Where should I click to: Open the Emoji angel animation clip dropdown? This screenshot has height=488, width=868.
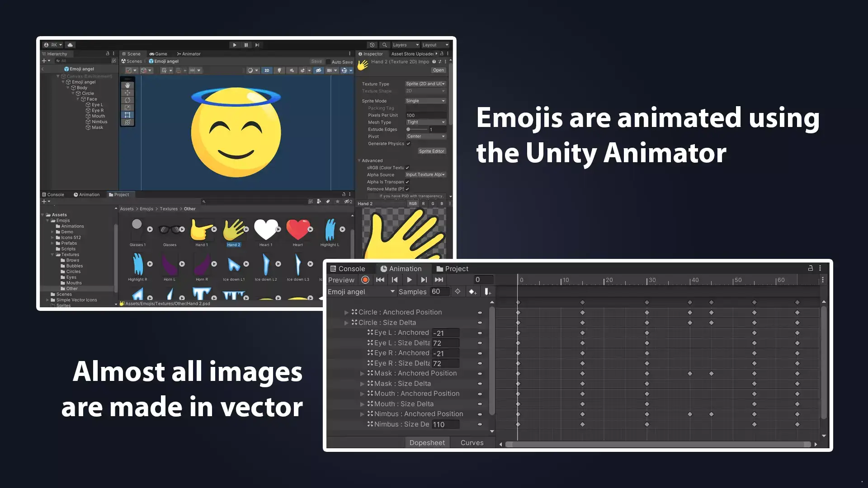[361, 292]
